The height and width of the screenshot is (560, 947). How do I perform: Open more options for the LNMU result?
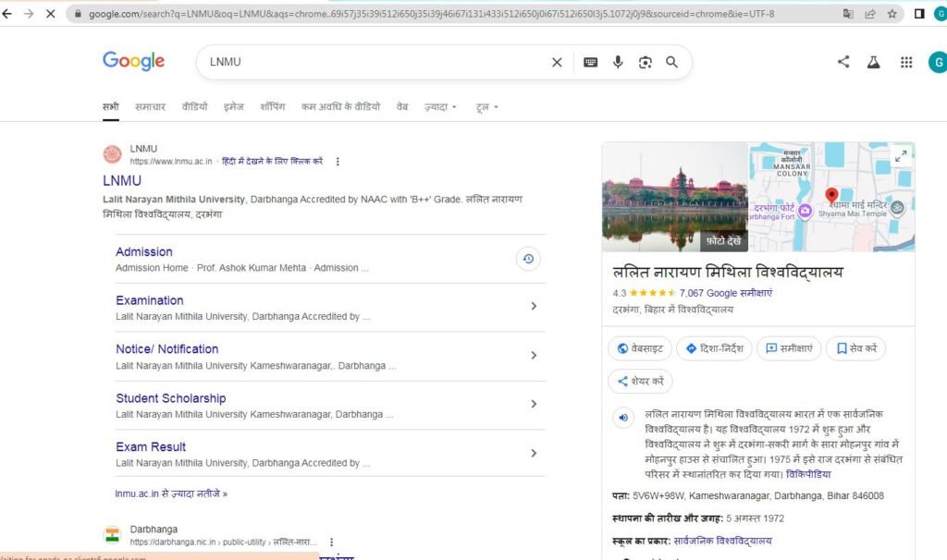[x=338, y=162]
